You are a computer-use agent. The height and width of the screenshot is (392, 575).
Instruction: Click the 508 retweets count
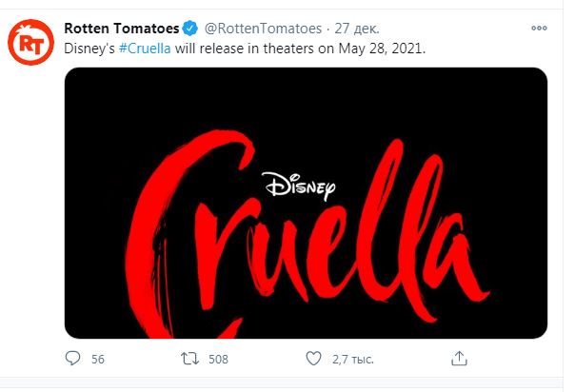tap(218, 360)
